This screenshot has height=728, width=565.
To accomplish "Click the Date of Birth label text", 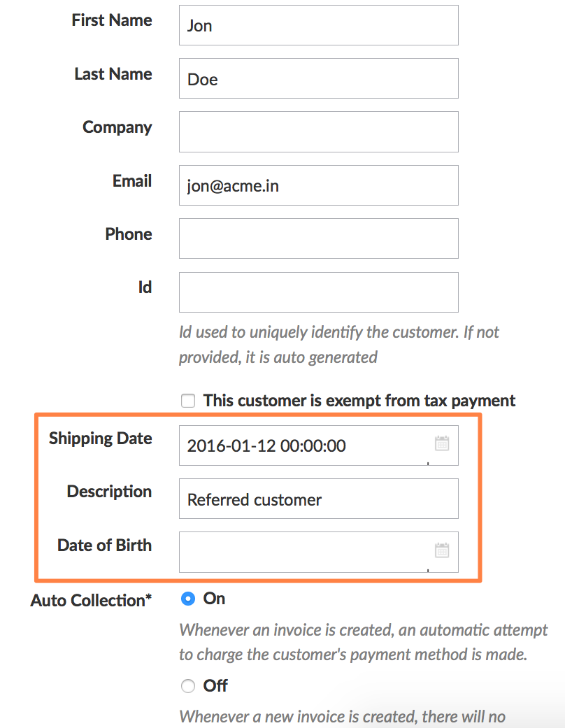I will (104, 545).
